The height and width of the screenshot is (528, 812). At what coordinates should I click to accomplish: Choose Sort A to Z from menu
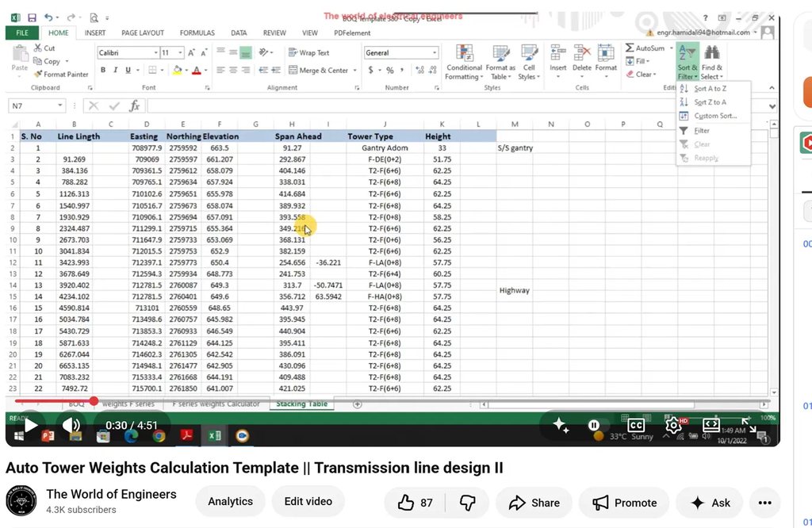710,89
